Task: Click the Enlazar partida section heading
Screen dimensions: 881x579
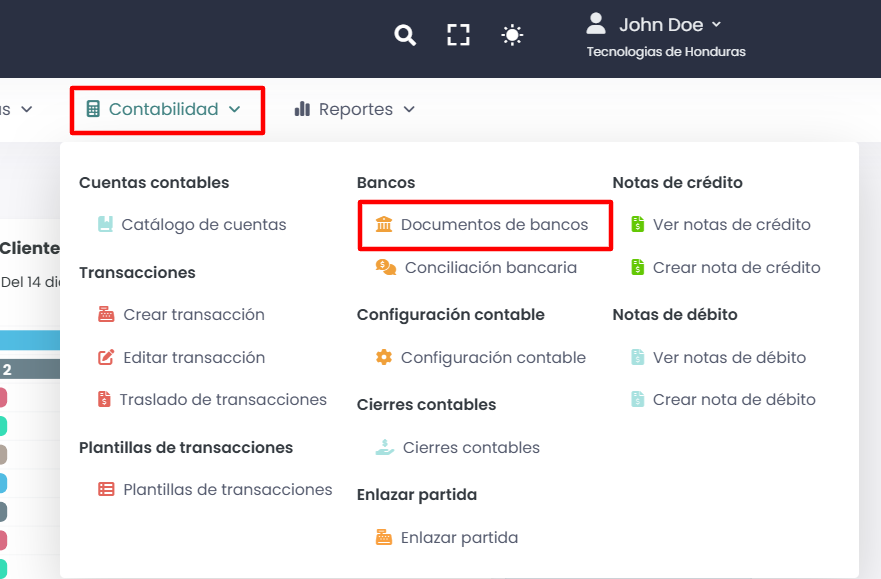Action: [x=417, y=495]
